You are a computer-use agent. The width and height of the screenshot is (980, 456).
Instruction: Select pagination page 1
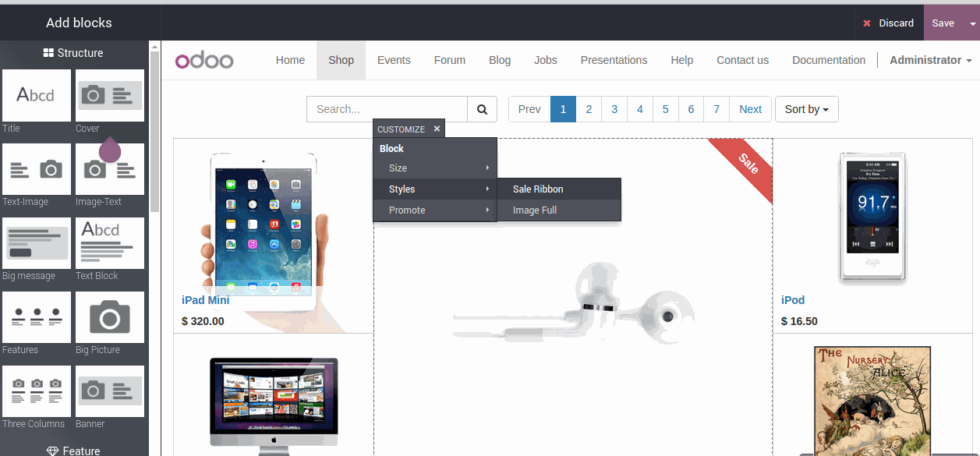pos(563,109)
